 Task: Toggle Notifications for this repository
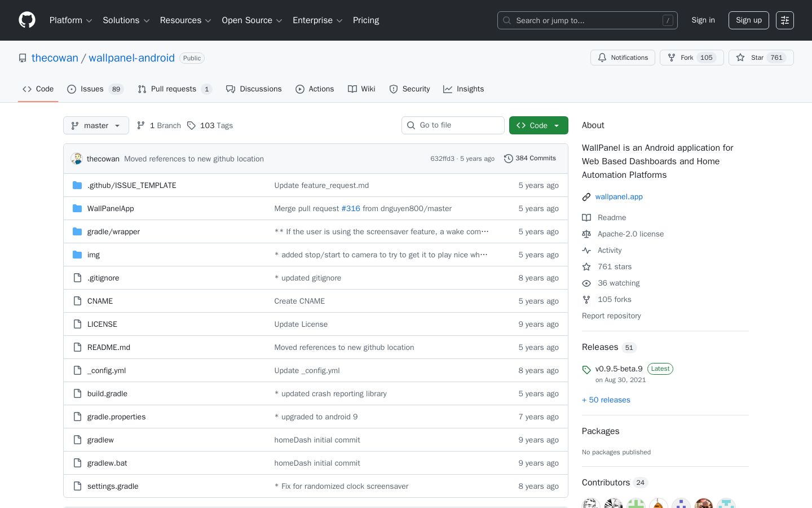pos(623,58)
